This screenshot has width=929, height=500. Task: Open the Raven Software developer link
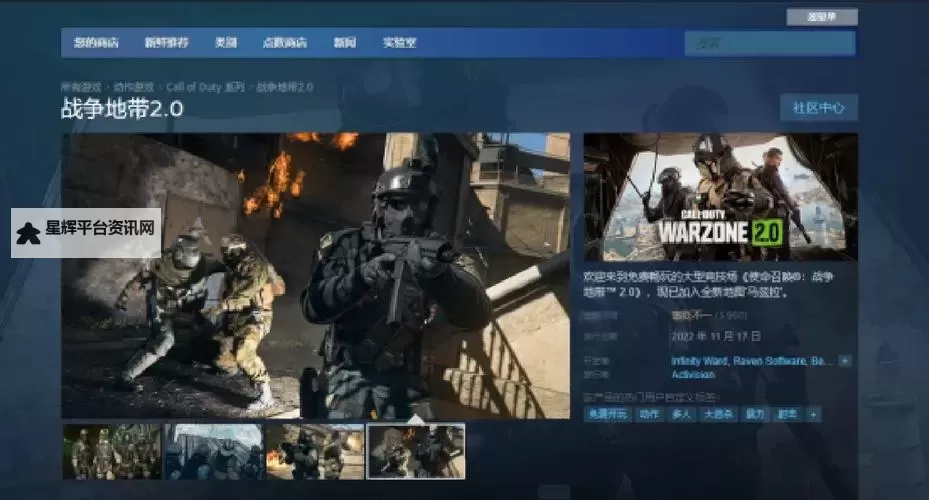[770, 361]
